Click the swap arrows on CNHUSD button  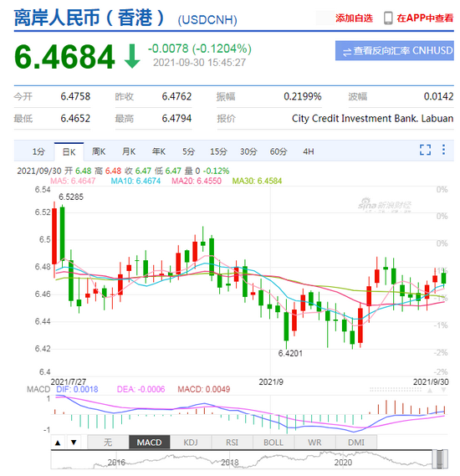[347, 52]
